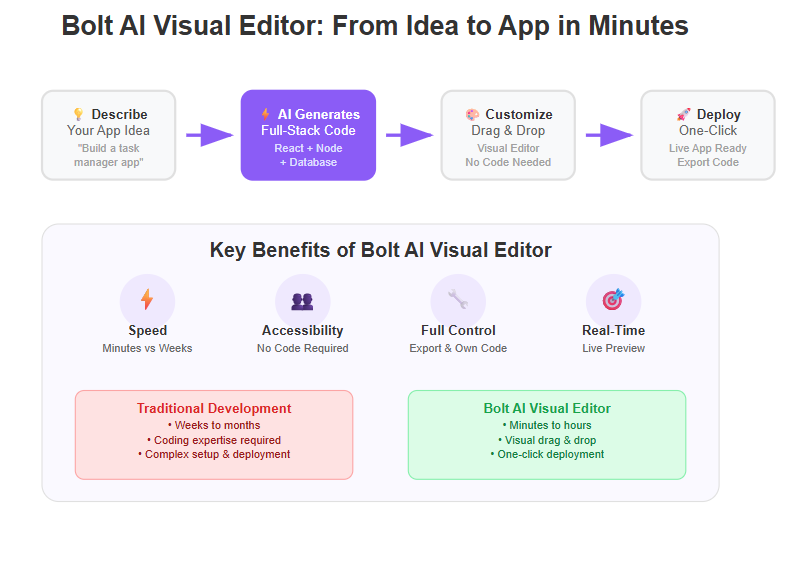The image size is (811, 576).
Task: Select the purple AI Generates Full-Stack Code card
Action: [308, 135]
